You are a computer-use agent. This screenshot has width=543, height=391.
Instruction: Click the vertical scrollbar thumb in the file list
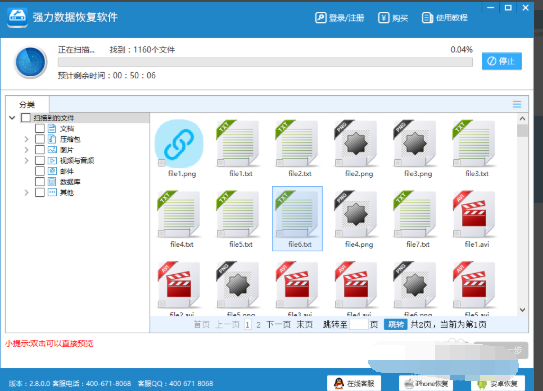[523, 131]
